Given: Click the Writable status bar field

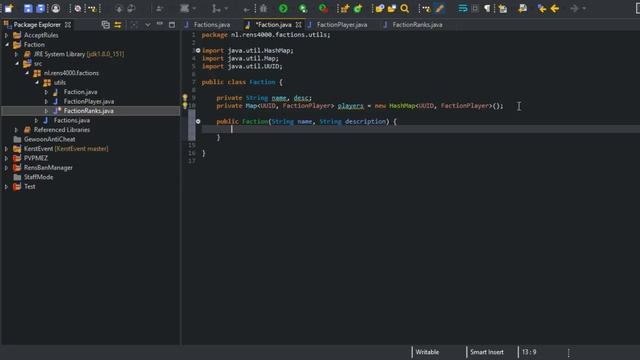Looking at the screenshot, I should click(x=427, y=352).
